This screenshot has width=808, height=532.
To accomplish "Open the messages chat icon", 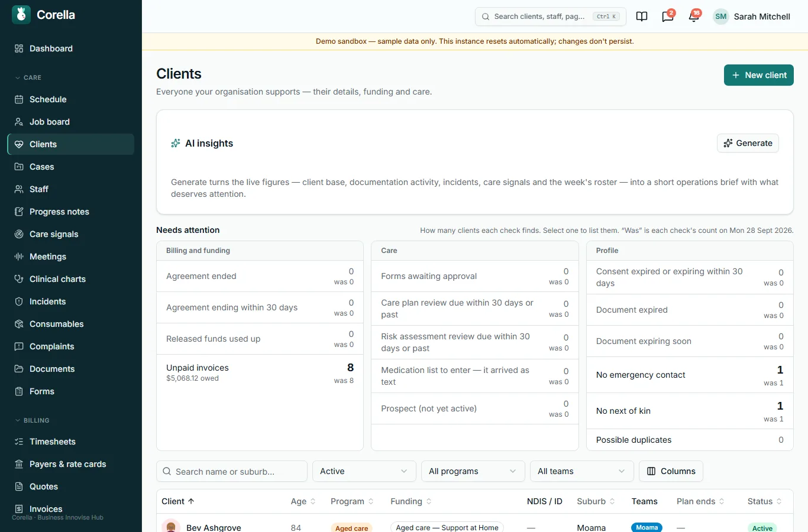I will pyautogui.click(x=668, y=17).
